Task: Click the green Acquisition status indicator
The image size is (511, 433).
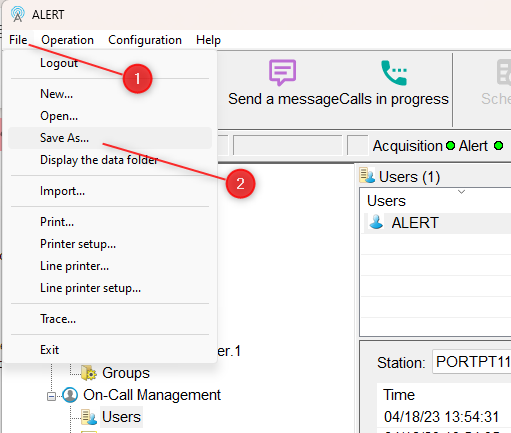Action: point(450,146)
